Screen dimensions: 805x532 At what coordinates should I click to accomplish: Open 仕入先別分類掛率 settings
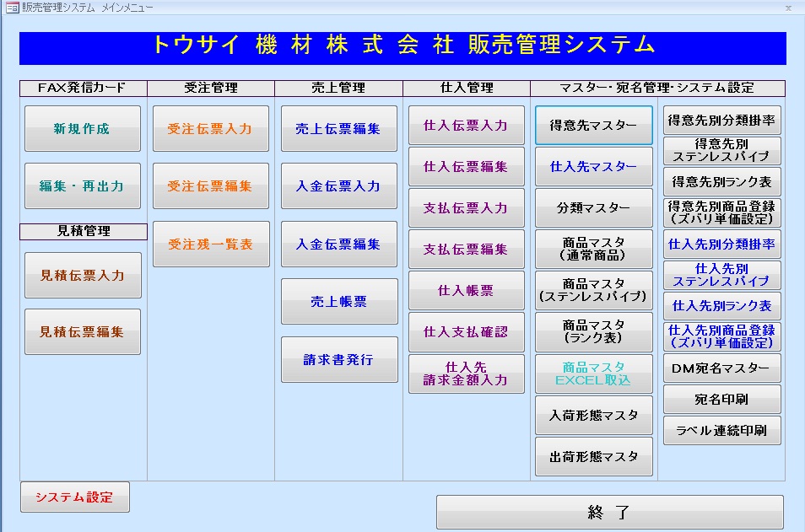coord(721,244)
